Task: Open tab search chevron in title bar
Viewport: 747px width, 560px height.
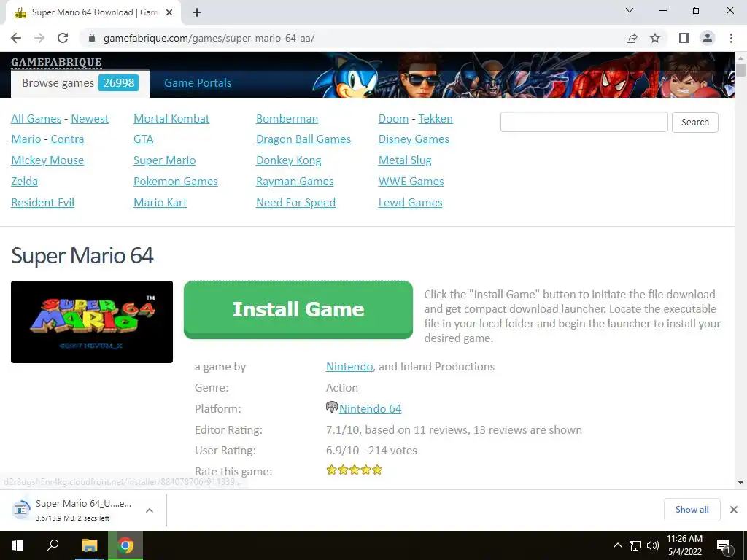Action: [630, 10]
